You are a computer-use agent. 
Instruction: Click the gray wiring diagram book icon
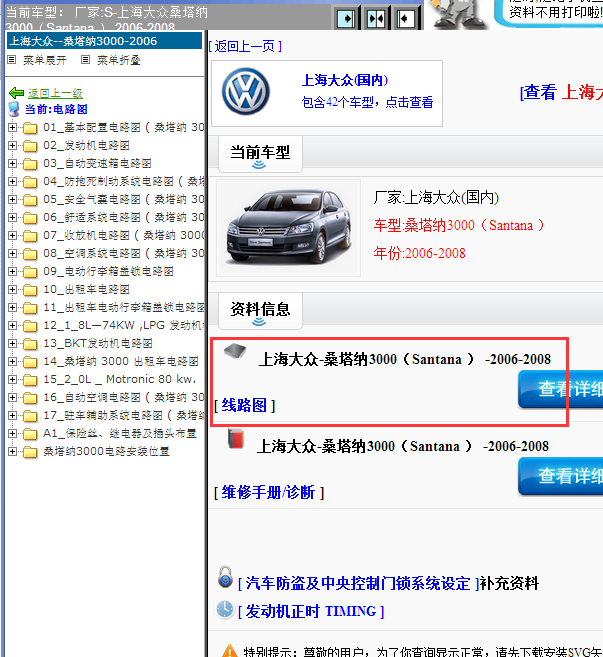coord(235,351)
